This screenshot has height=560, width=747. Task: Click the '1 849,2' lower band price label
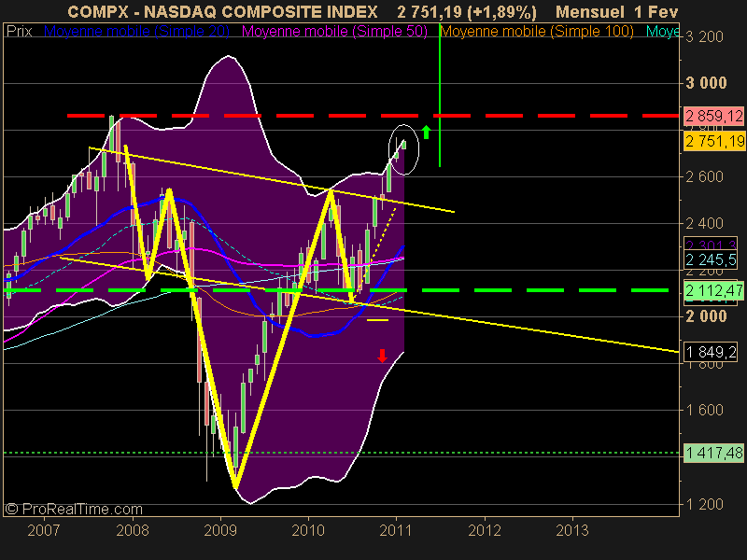(x=711, y=353)
